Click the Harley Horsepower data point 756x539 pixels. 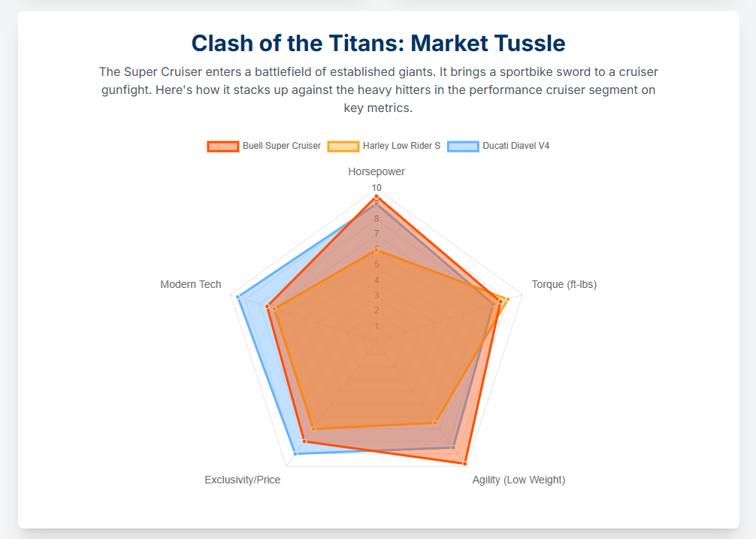click(376, 250)
